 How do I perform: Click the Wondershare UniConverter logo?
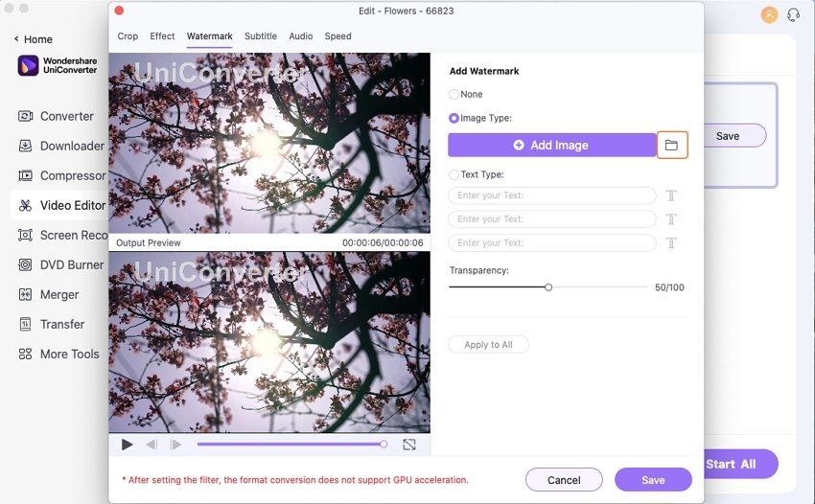click(x=28, y=65)
